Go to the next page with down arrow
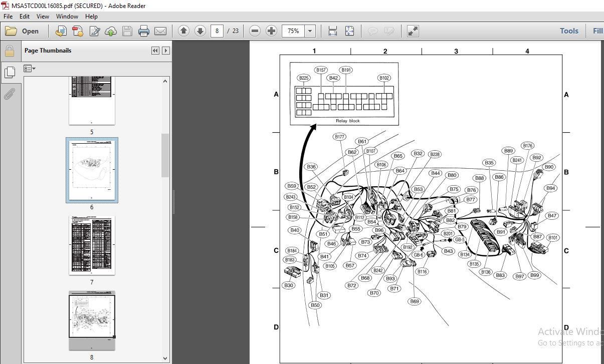The width and height of the screenshot is (604, 364). coord(200,31)
